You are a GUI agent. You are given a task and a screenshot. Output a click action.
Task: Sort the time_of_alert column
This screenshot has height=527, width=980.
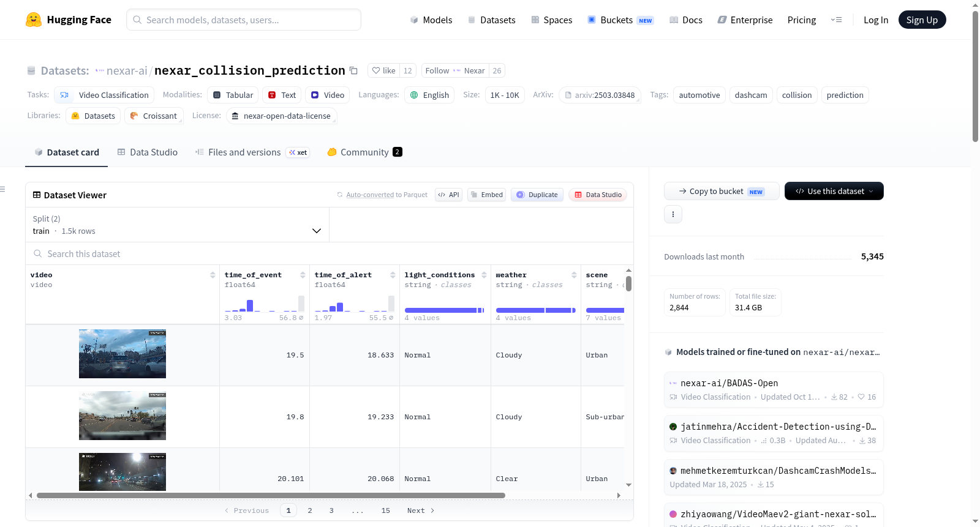393,275
